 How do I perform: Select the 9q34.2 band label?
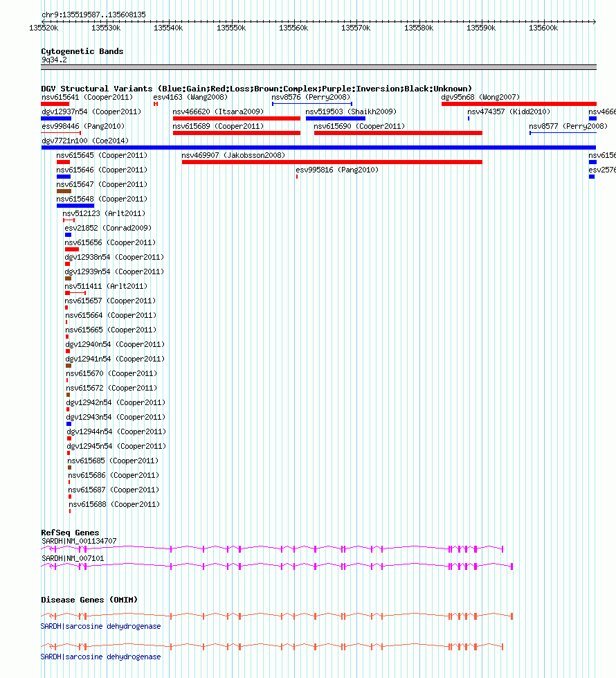coord(54,60)
